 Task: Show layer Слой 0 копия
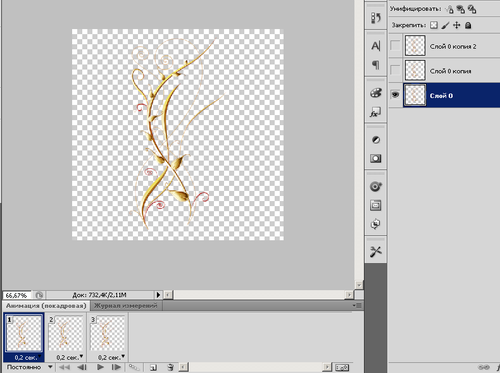(x=395, y=70)
